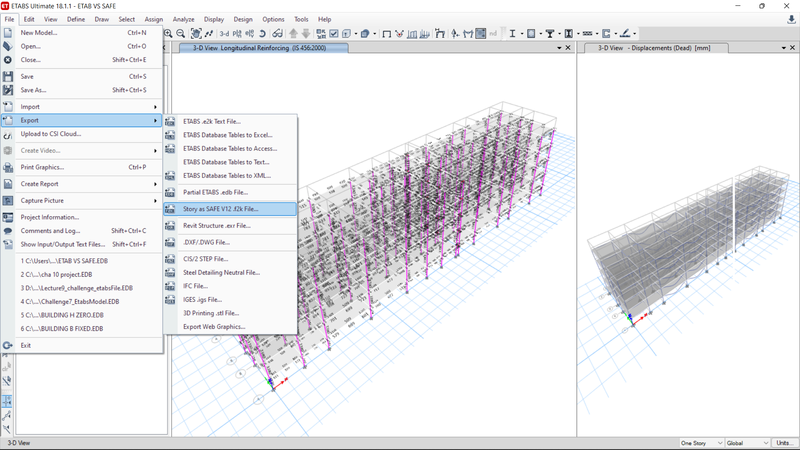Image resolution: width=800 pixels, height=450 pixels.
Task: Choose Partial ETABS .edb File export
Action: (230, 192)
